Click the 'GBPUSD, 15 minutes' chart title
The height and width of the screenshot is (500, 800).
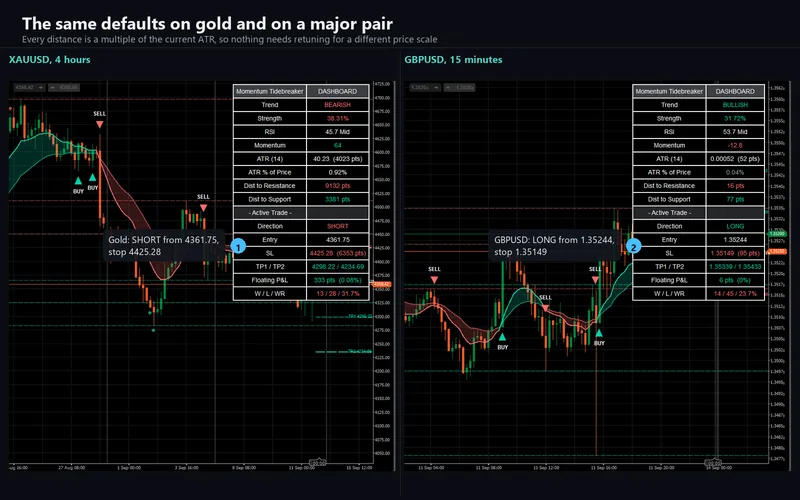453,60
